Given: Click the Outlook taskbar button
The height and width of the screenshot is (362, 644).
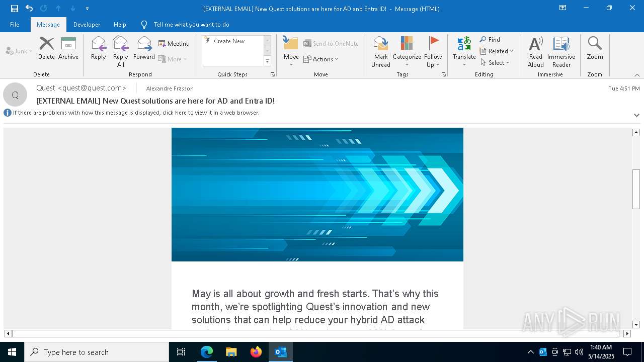Looking at the screenshot, I should [x=281, y=352].
